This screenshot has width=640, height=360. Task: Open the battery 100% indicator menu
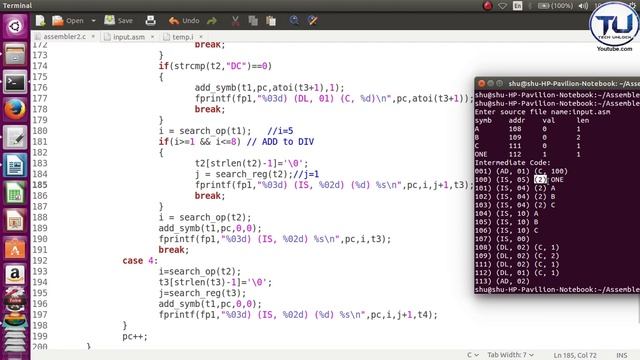point(555,6)
